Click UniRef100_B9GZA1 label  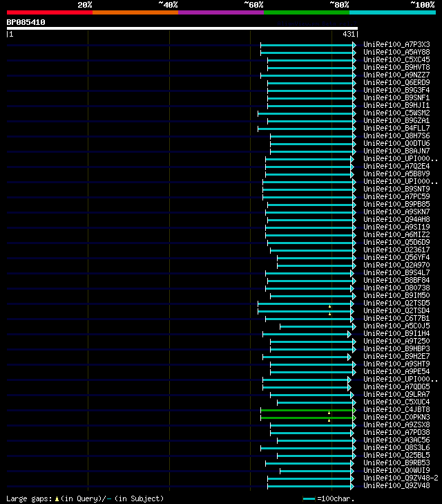click(x=396, y=120)
